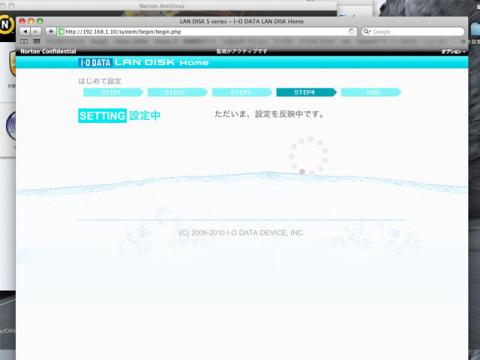Click the ただいま、設定を反映中です message
480x360 pixels.
pyautogui.click(x=269, y=114)
